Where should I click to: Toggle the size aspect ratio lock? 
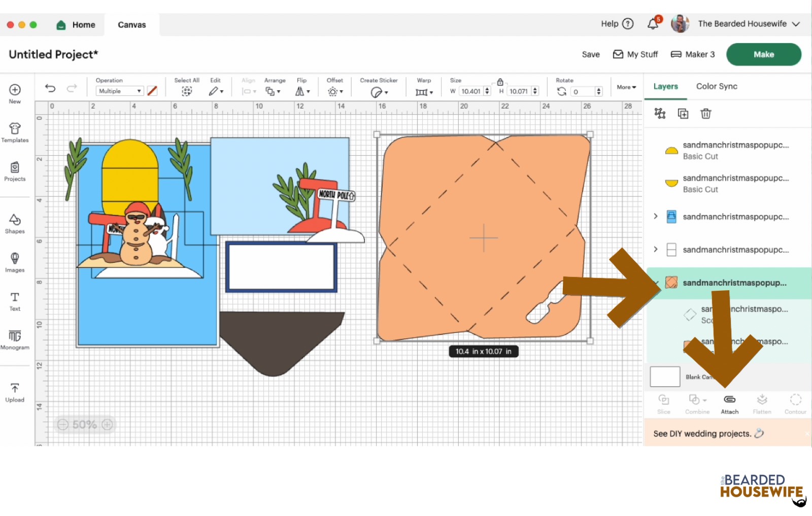[500, 82]
